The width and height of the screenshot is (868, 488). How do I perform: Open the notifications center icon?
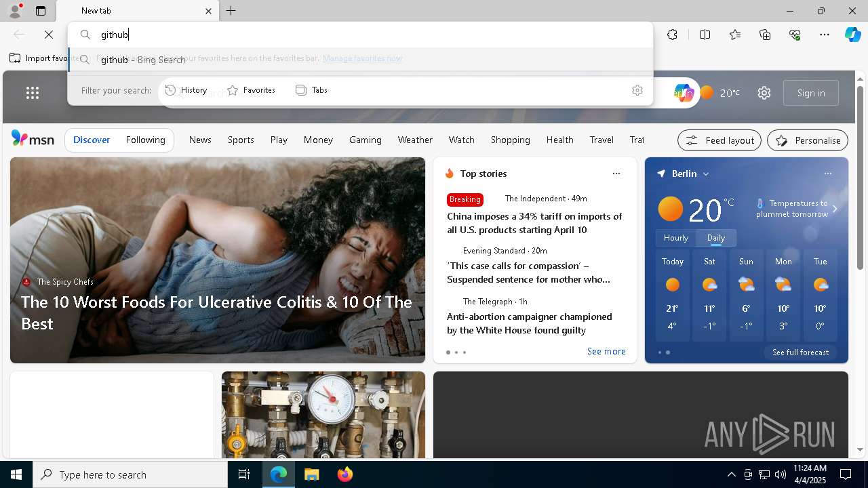coord(846,474)
